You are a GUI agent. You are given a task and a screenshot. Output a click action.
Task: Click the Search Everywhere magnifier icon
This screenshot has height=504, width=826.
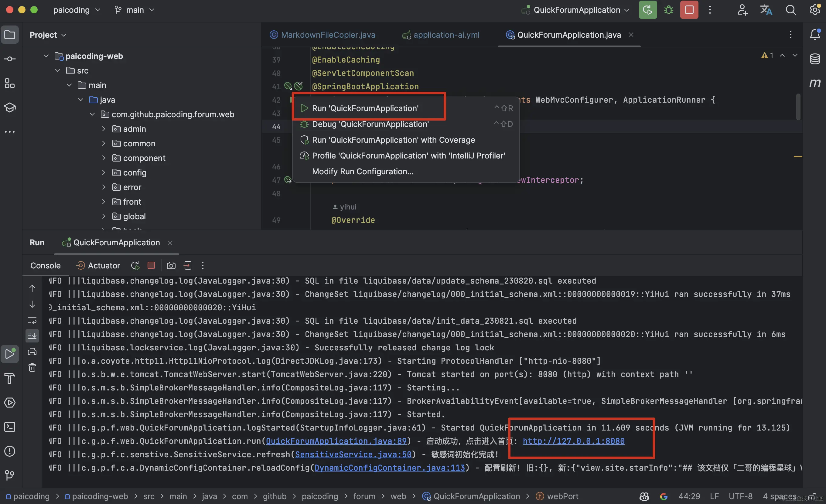pyautogui.click(x=790, y=10)
